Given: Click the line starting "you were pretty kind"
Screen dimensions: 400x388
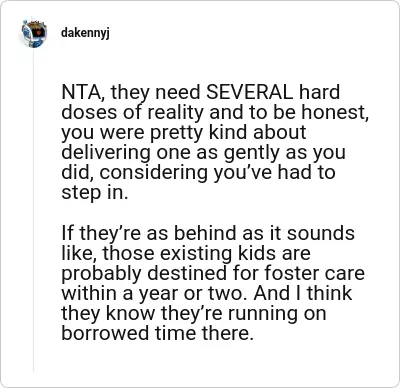Looking at the screenshot, I should click(x=184, y=133).
